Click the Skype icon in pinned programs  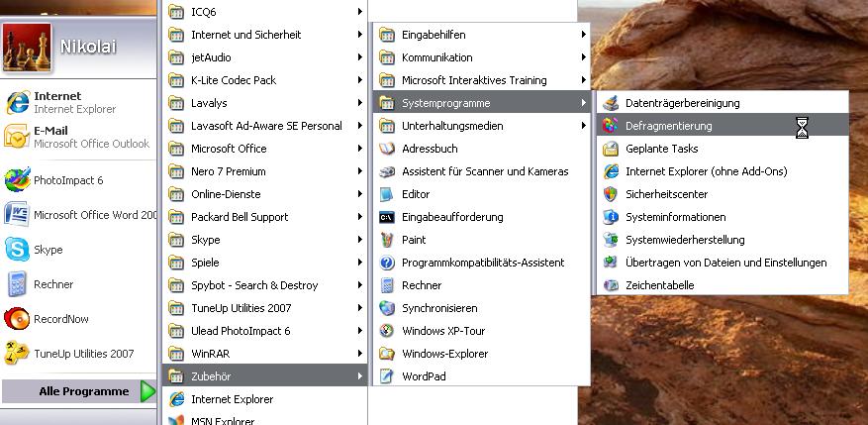tap(17, 250)
